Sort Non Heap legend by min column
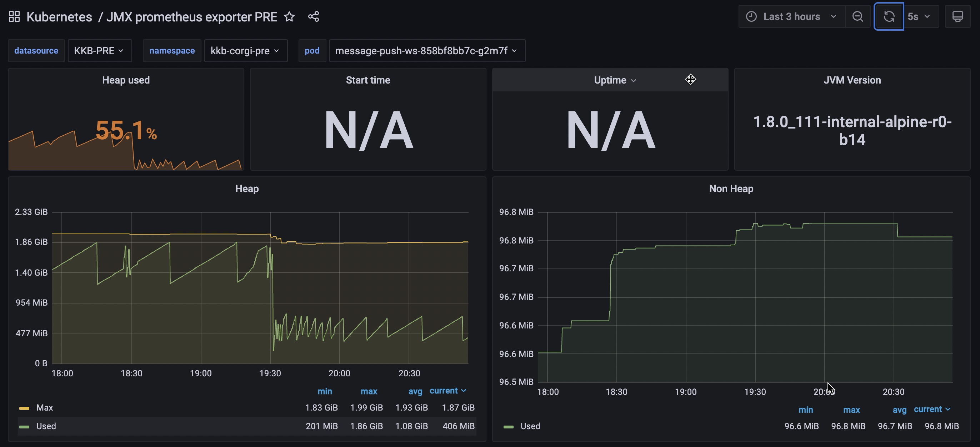The height and width of the screenshot is (447, 980). click(x=806, y=410)
